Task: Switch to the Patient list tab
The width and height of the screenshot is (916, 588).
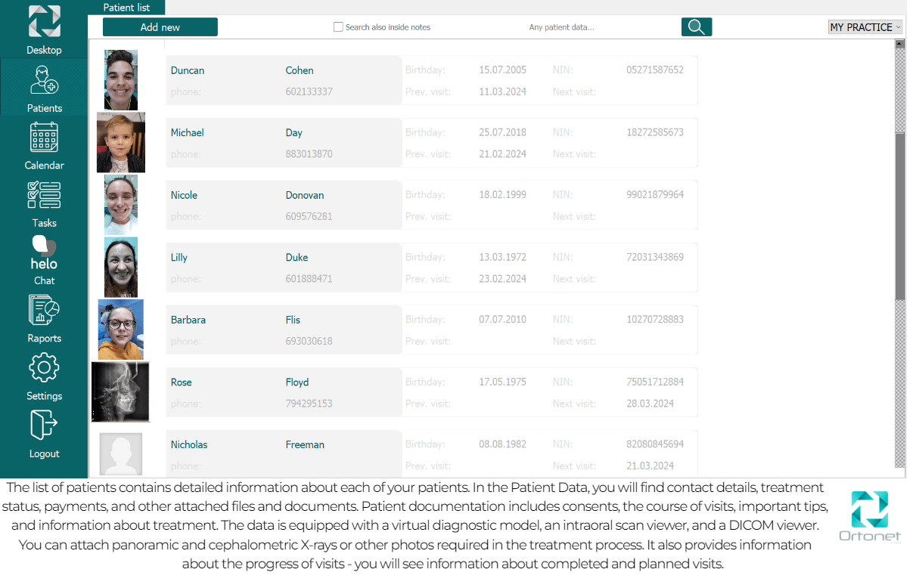Action: tap(126, 8)
